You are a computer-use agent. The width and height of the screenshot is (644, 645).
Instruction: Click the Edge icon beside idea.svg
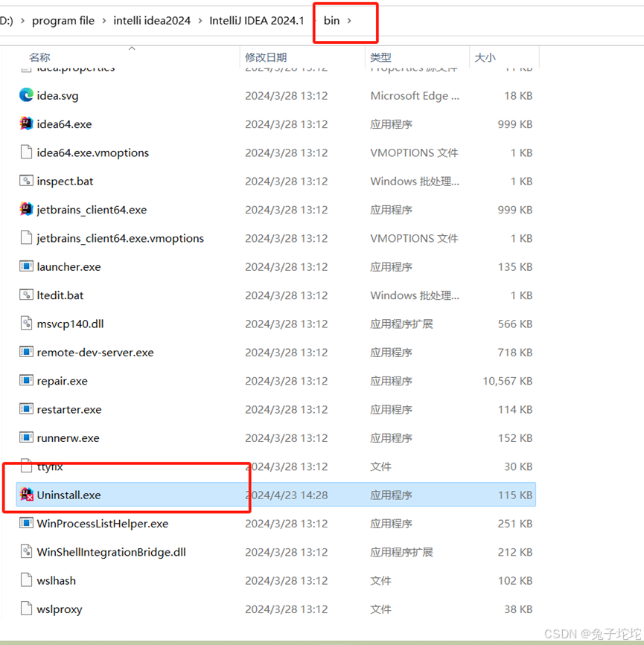point(26,95)
